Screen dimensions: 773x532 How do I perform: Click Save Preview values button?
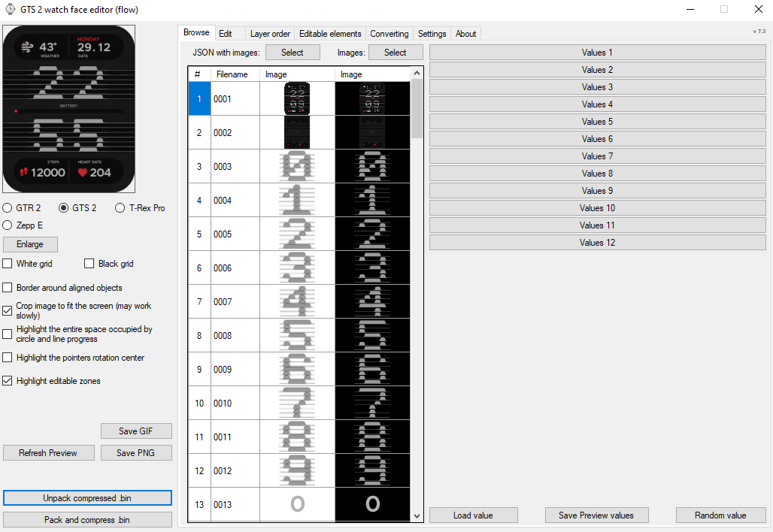coord(597,515)
